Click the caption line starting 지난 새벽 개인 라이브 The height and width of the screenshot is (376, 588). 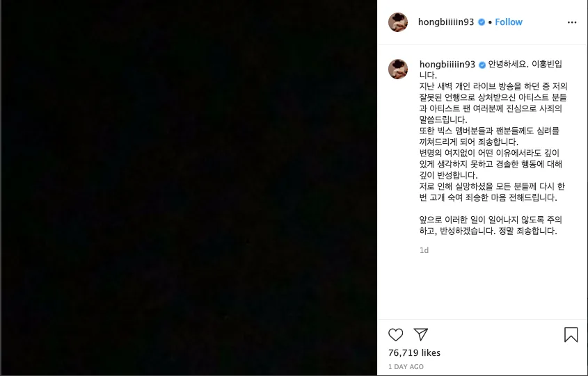pos(493,86)
